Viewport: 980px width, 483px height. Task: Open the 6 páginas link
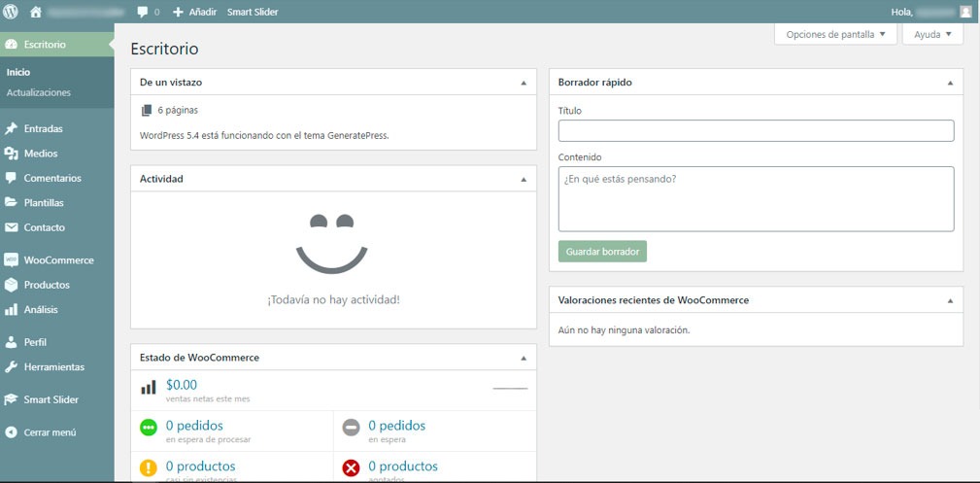[177, 111]
